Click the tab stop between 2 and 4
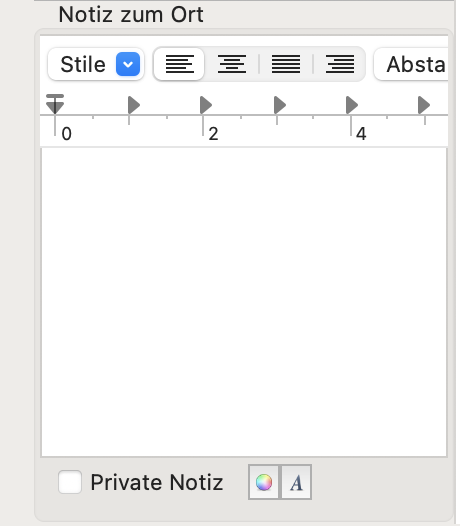The height and width of the screenshot is (526, 460). 280,105
